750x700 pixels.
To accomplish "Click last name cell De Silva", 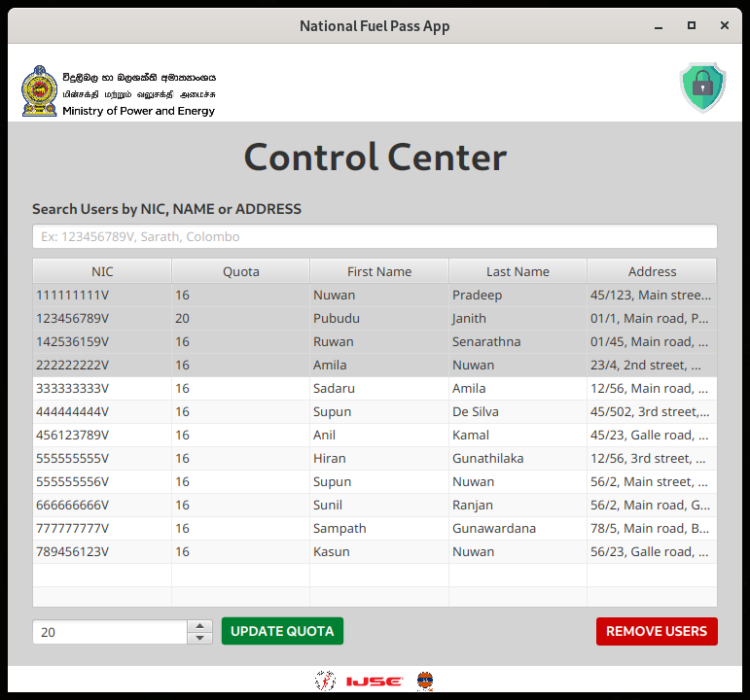I will (x=518, y=411).
